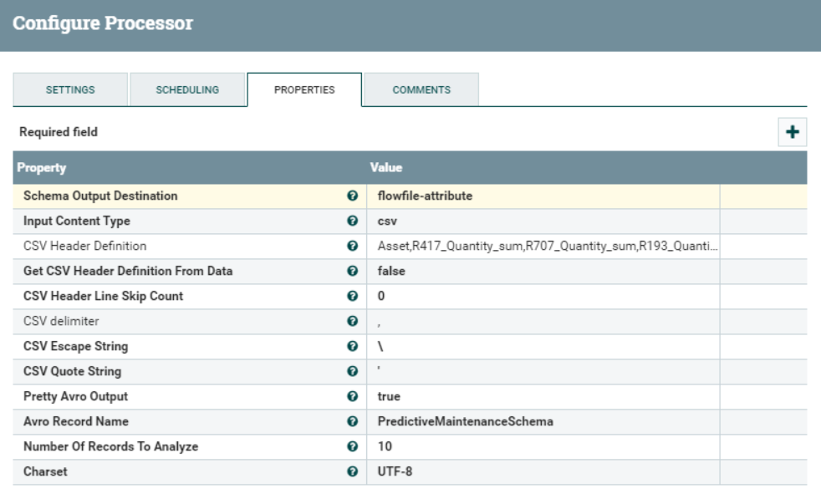Sort by the Value column header
821x504 pixels.
click(x=386, y=167)
